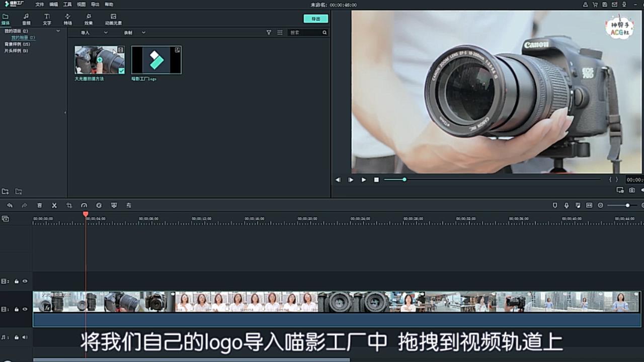Image resolution: width=644 pixels, height=362 pixels.
Task: Select 片头样例 (9) category
Action: pos(16,51)
